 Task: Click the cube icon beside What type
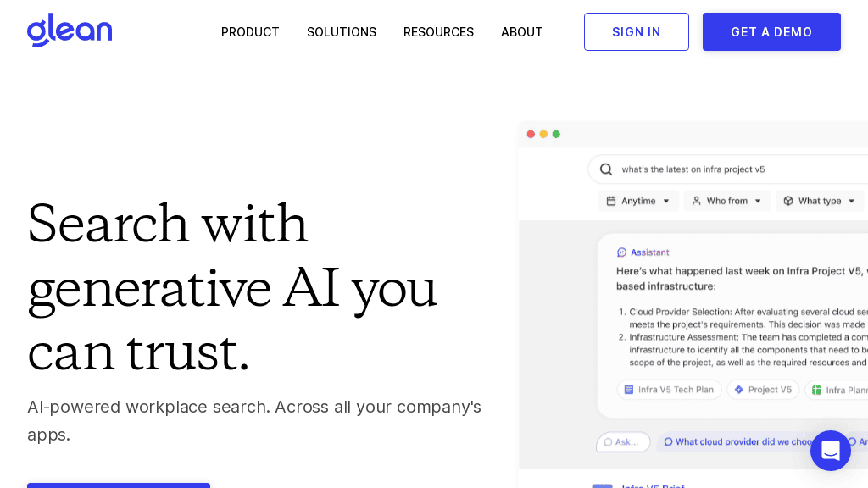[x=787, y=201]
